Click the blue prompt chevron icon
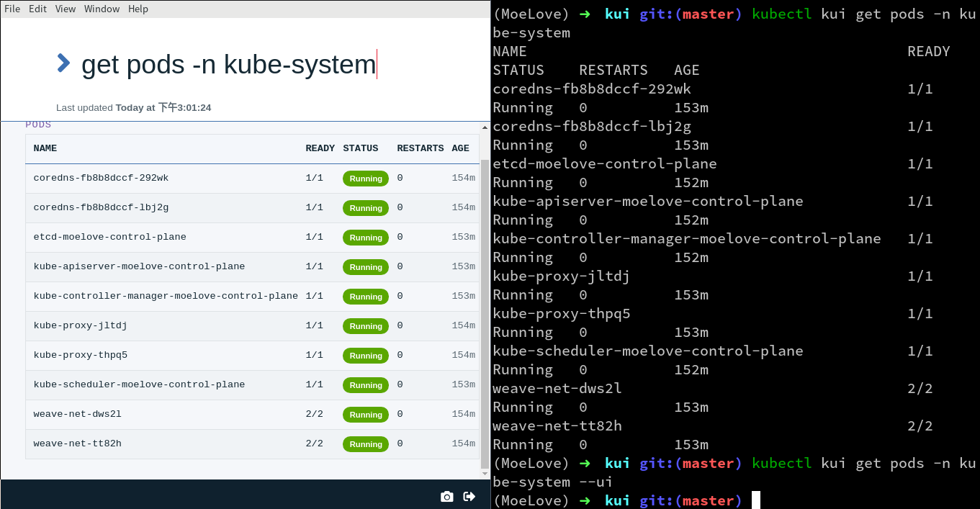 [63, 63]
